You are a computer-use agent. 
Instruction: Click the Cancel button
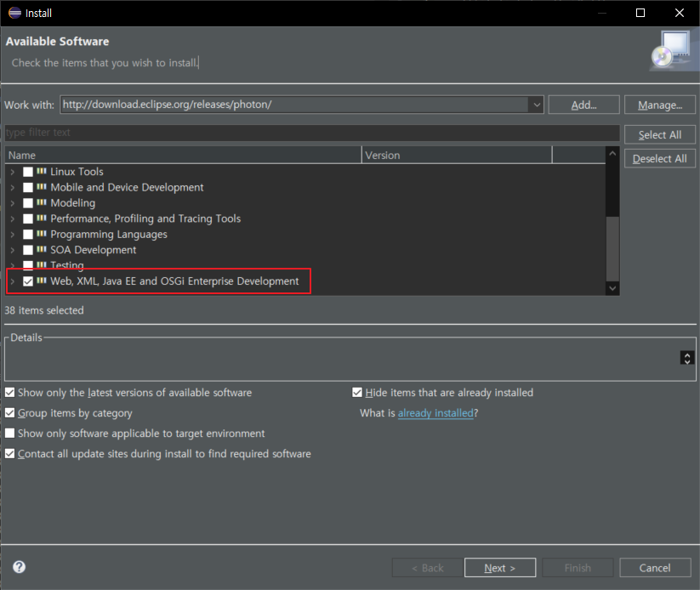[x=655, y=568]
